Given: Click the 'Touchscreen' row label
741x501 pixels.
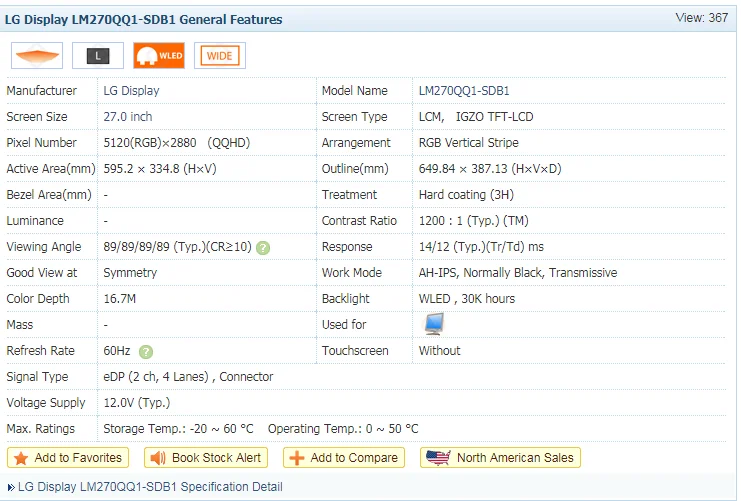Looking at the screenshot, I should point(355,351).
